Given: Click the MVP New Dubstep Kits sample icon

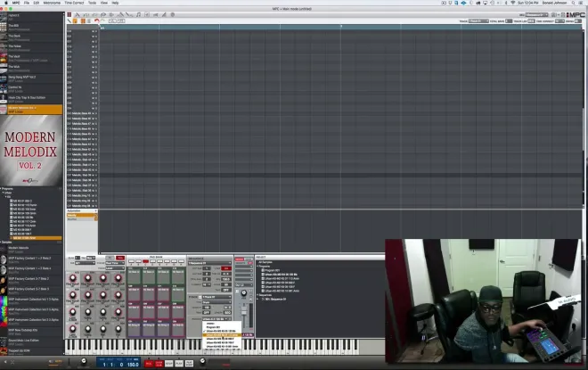Looking at the screenshot, I should click(4, 332).
